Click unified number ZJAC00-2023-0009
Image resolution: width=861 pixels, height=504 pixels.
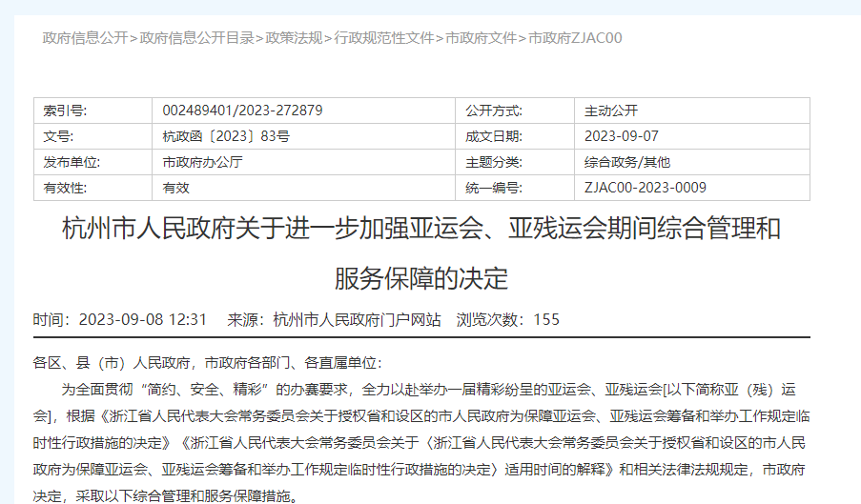click(x=645, y=188)
